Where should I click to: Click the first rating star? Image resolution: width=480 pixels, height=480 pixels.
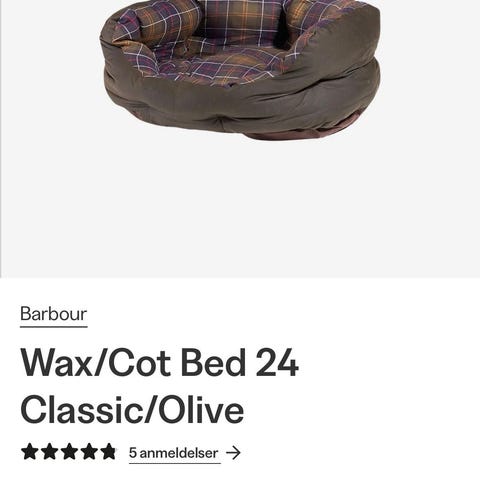pos(29,452)
